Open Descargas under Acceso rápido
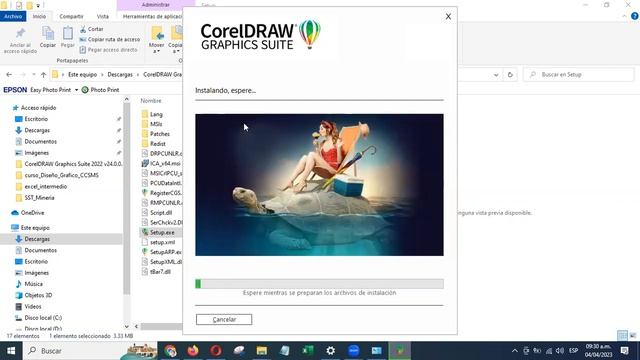Screen dimensions: 640x360 pos(37,130)
